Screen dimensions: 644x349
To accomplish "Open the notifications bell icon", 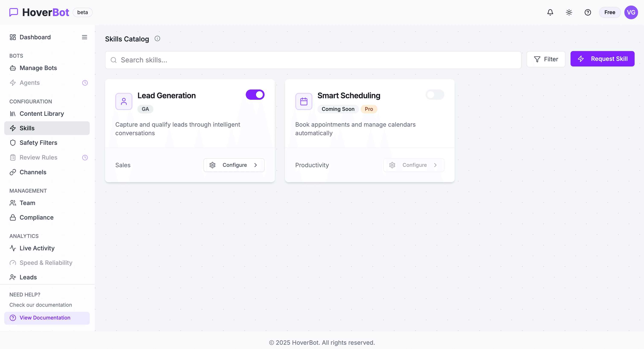I will pyautogui.click(x=550, y=12).
